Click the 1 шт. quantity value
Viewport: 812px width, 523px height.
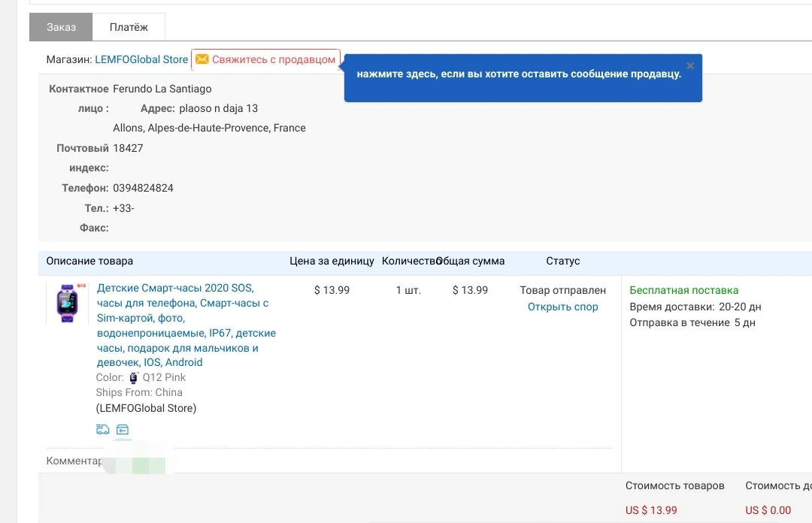[408, 291]
